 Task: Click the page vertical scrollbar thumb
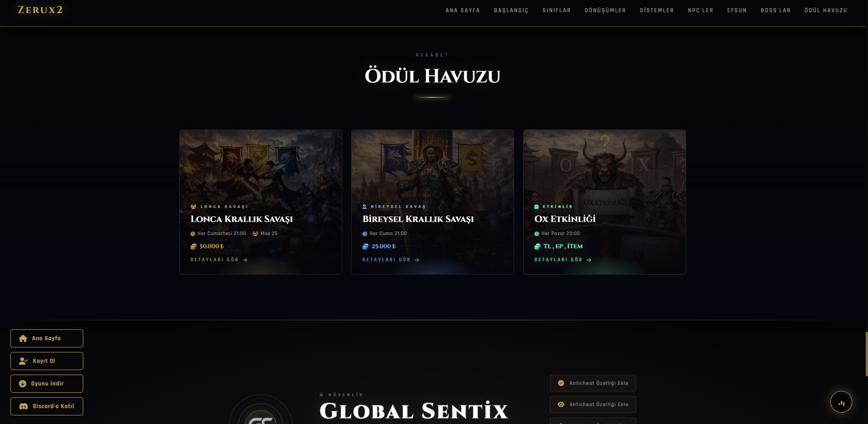(x=867, y=354)
